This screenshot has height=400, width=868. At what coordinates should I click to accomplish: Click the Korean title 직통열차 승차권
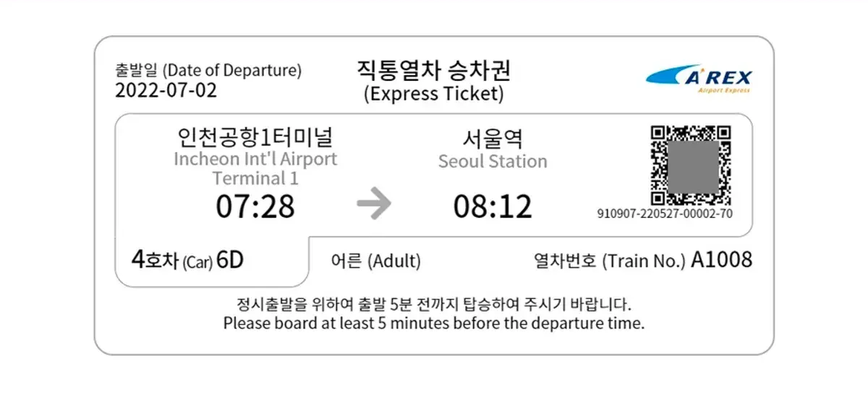433,71
